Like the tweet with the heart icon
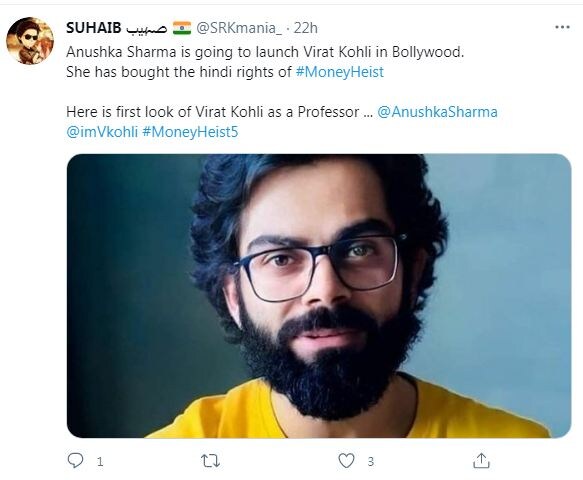 346,461
